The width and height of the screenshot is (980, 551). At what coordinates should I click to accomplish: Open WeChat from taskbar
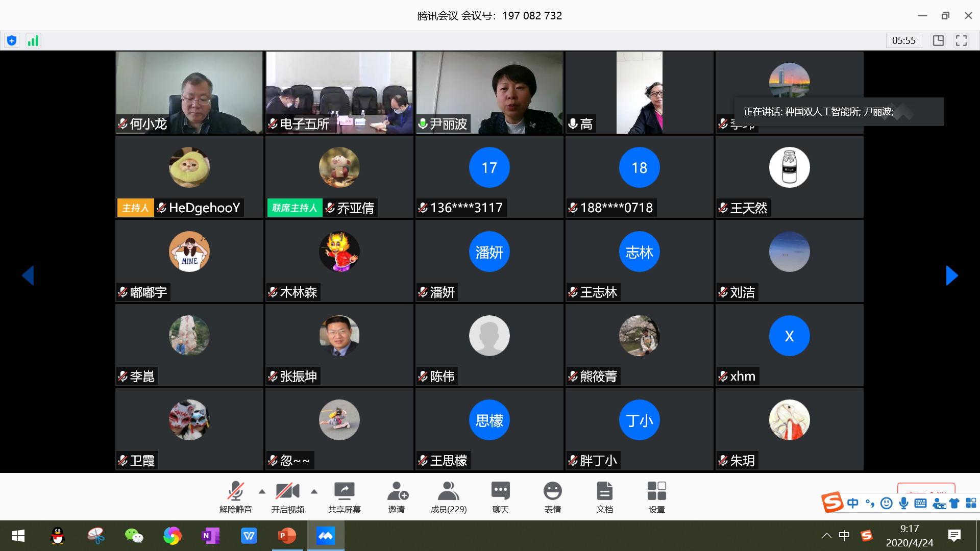click(x=134, y=536)
